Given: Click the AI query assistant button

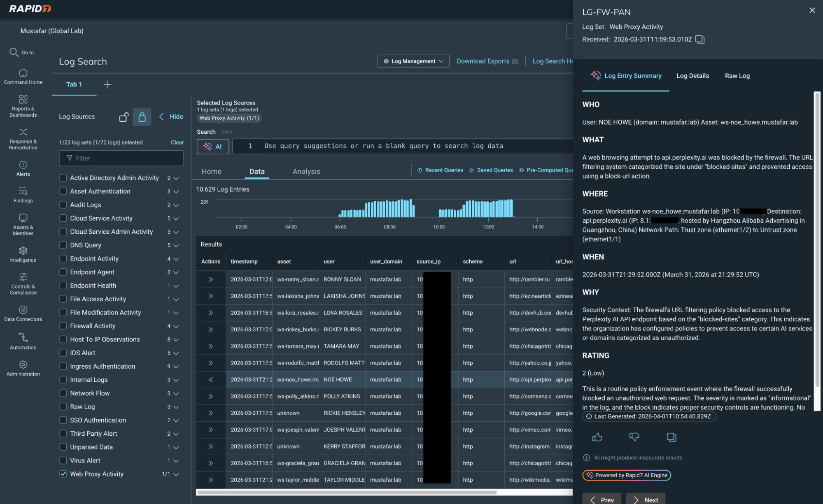Looking at the screenshot, I should tap(213, 146).
